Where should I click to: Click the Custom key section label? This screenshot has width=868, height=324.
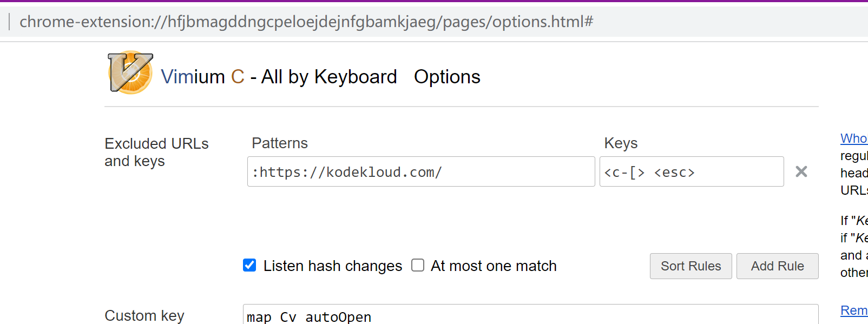pyautogui.click(x=144, y=315)
